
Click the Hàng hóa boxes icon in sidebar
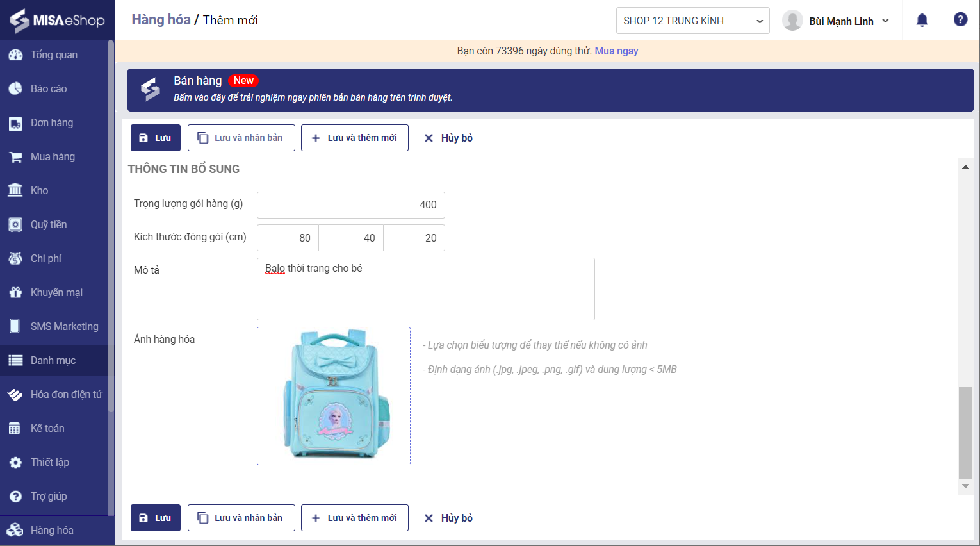(x=15, y=531)
